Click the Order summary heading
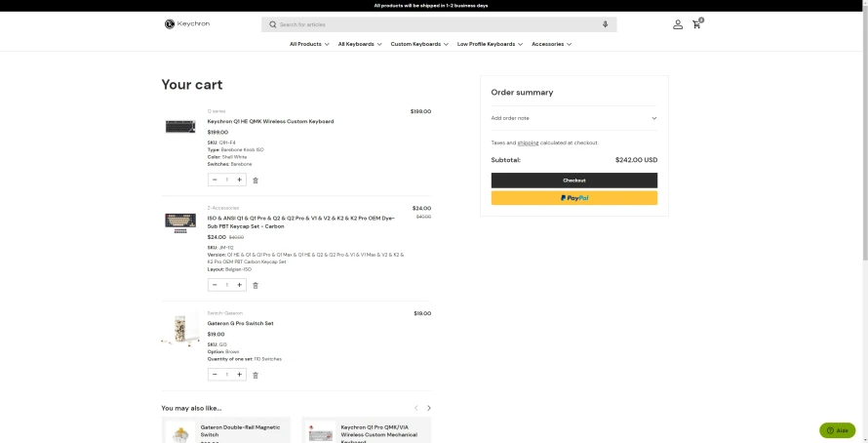Viewport: 868px width, 443px height. (x=522, y=93)
